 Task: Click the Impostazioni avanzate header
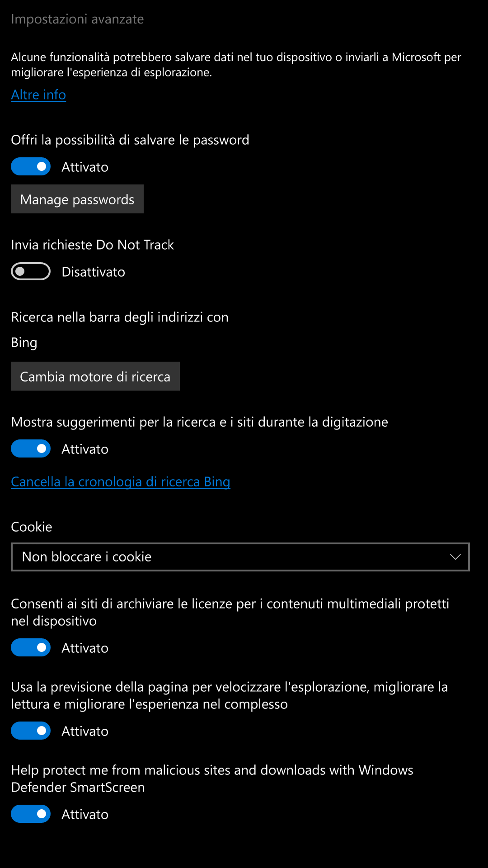coord(77,19)
